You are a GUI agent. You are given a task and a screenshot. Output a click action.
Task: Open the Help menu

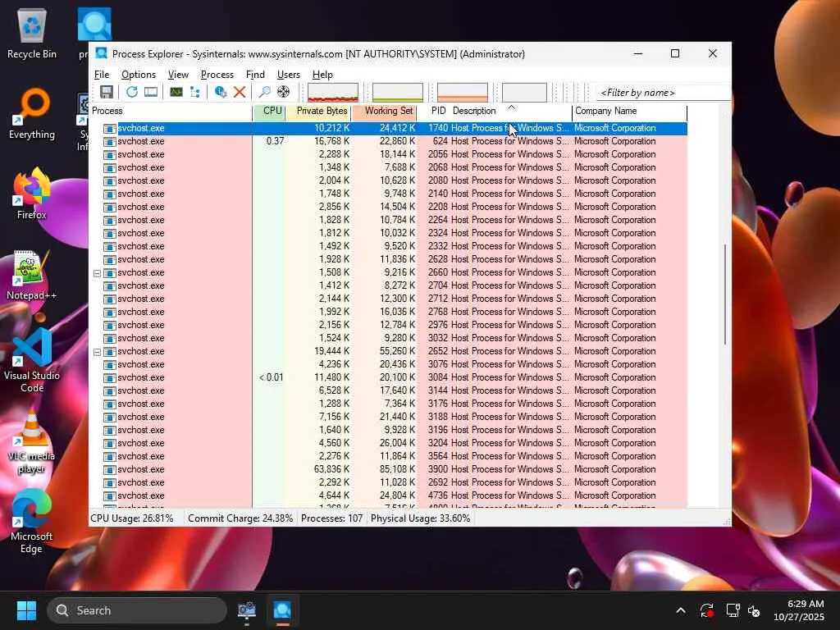point(322,75)
